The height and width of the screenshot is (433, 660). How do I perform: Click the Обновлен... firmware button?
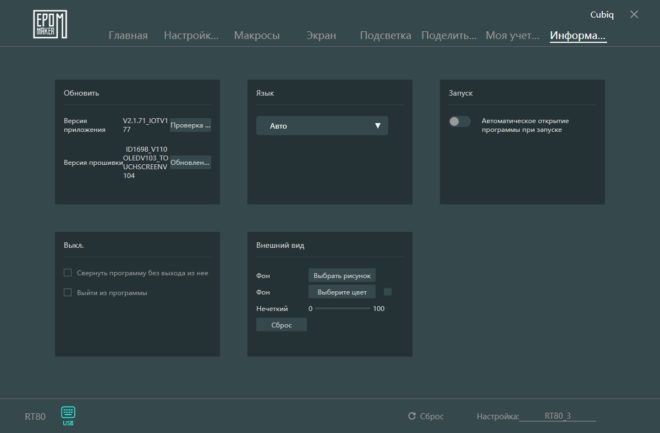190,162
